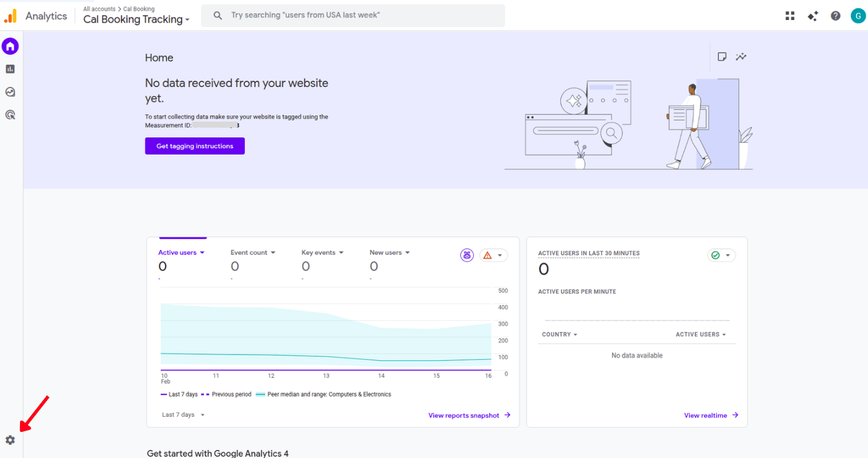
Task: Click the purple benchmarking icon on the chart card
Action: pos(466,255)
